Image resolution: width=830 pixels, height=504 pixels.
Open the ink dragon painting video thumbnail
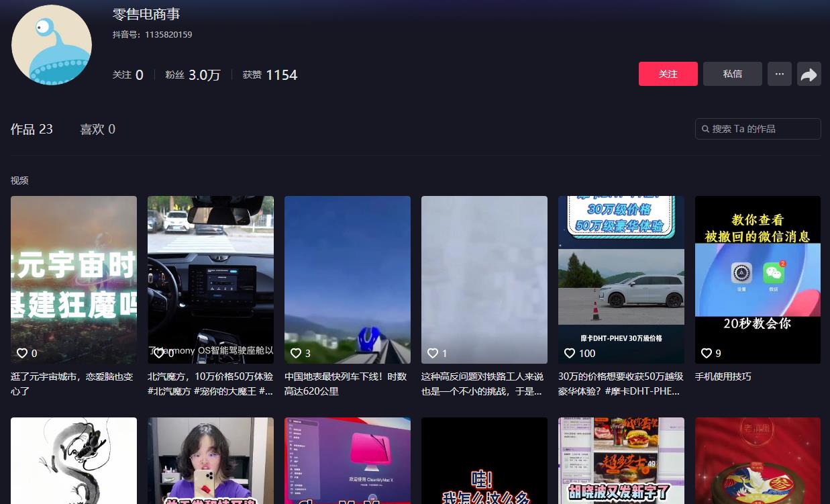pyautogui.click(x=74, y=460)
